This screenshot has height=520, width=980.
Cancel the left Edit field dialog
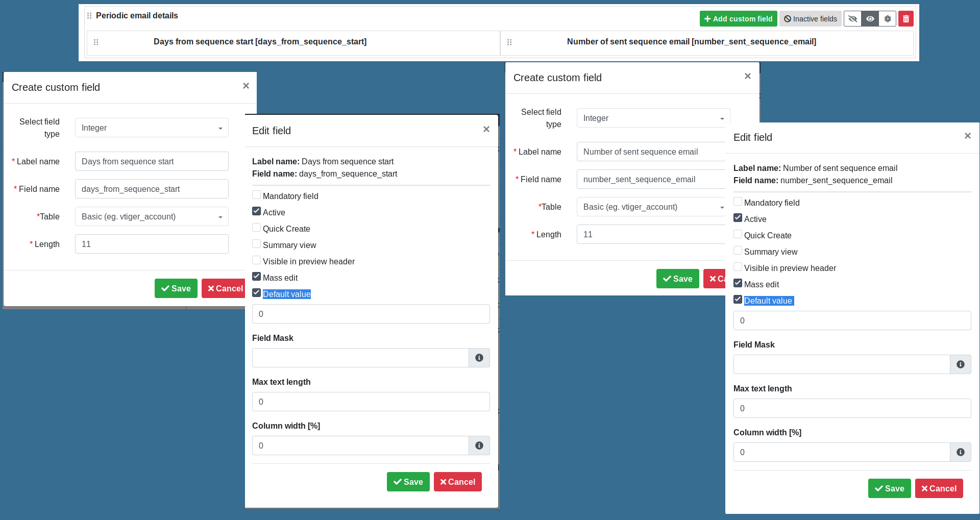(x=458, y=482)
